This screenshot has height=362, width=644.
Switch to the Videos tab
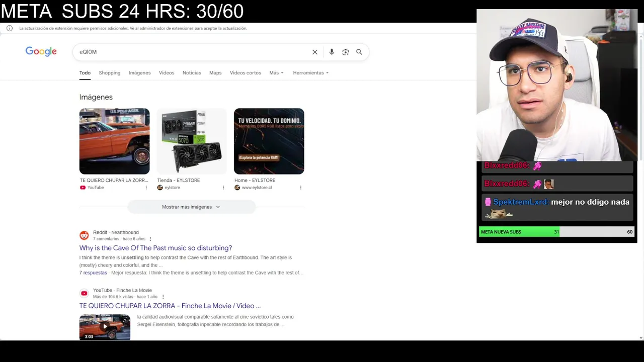pos(167,73)
